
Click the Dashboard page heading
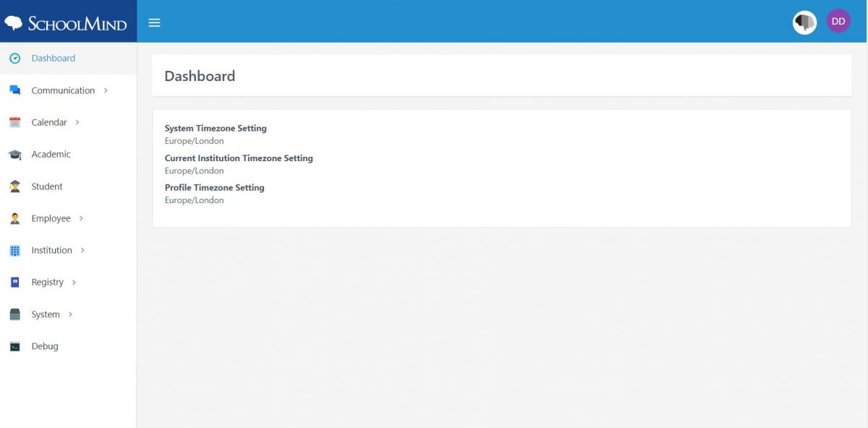click(200, 76)
